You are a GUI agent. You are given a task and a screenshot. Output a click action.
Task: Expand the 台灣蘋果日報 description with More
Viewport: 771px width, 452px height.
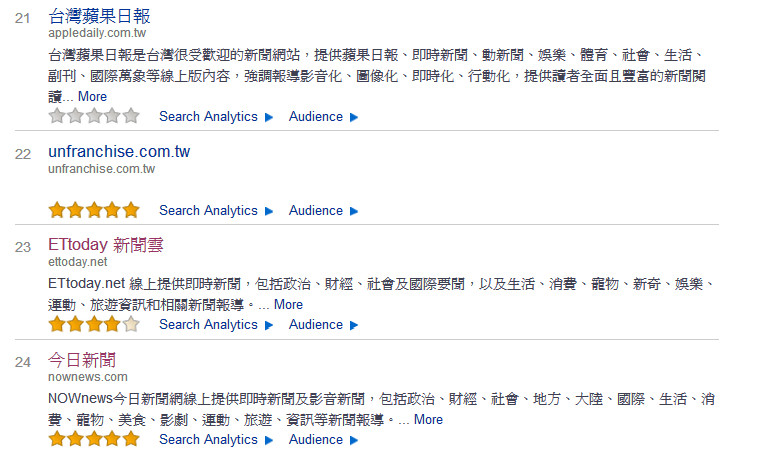tap(92, 97)
